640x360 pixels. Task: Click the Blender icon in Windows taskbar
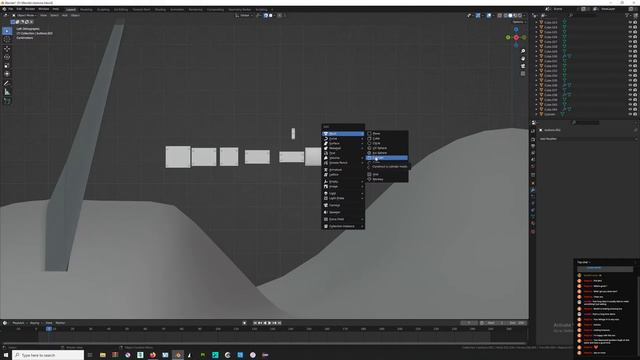(178, 355)
